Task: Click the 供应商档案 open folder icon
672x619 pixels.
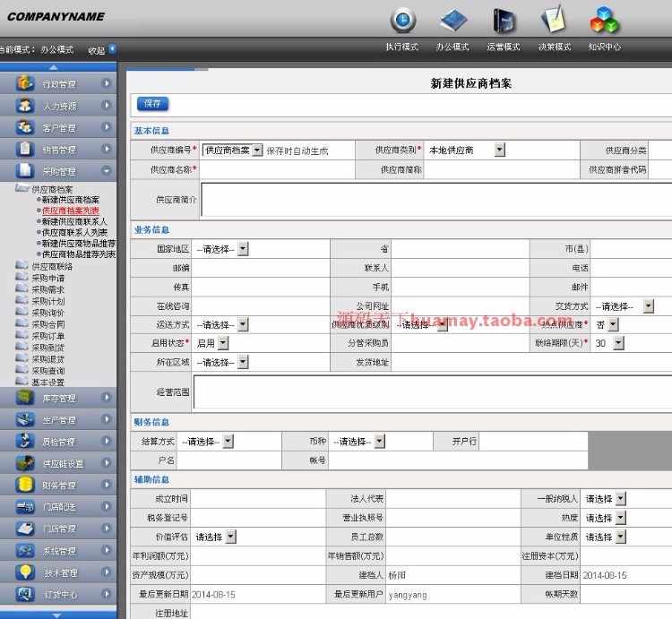Action: (22, 188)
